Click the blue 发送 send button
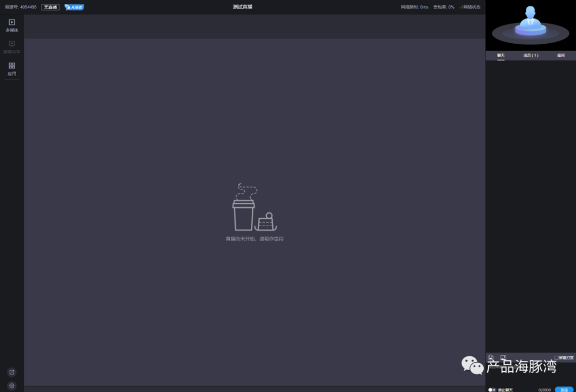 click(564, 390)
